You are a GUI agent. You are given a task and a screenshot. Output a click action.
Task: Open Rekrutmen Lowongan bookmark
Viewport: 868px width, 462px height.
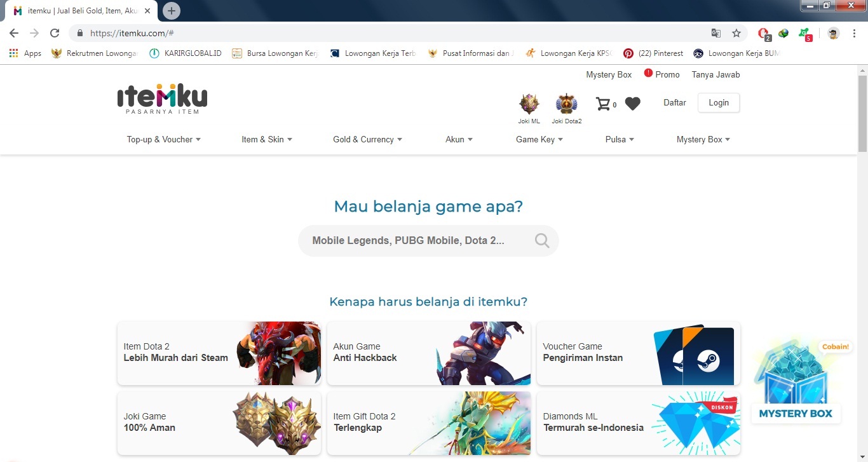[x=95, y=53]
